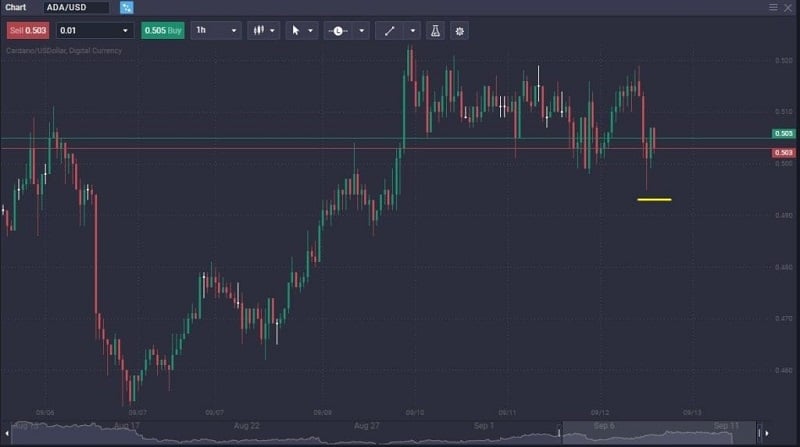Open chart settings gear icon
800x447 pixels.
(x=459, y=31)
